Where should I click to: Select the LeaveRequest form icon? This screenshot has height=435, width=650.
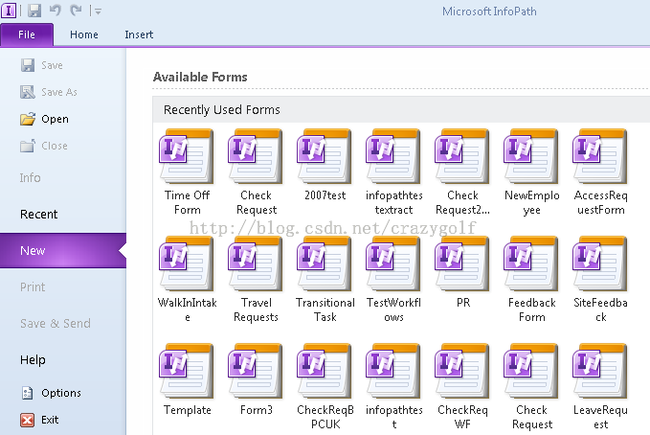(599, 371)
